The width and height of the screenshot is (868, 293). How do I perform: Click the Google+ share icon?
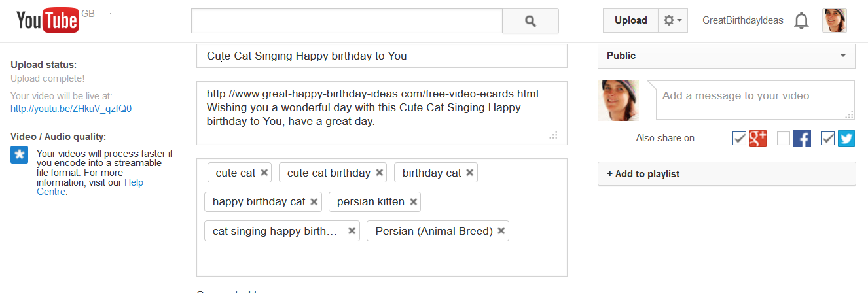click(x=758, y=139)
